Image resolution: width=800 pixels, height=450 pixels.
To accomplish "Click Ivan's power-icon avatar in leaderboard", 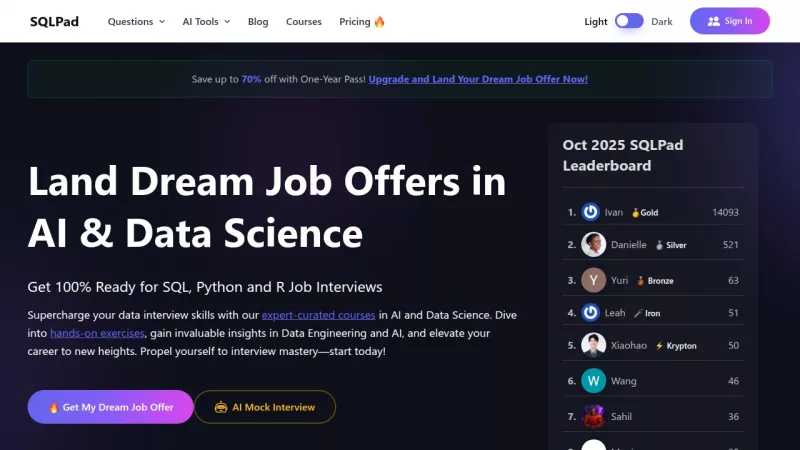I will tap(591, 212).
